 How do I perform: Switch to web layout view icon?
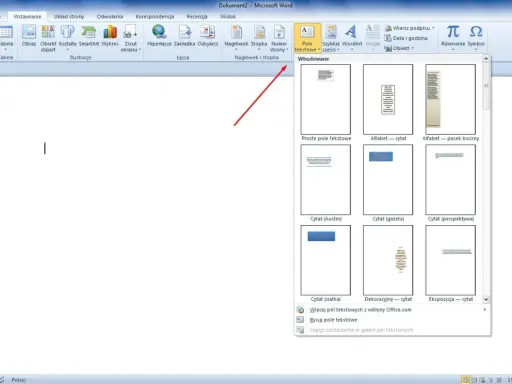[x=482, y=380]
